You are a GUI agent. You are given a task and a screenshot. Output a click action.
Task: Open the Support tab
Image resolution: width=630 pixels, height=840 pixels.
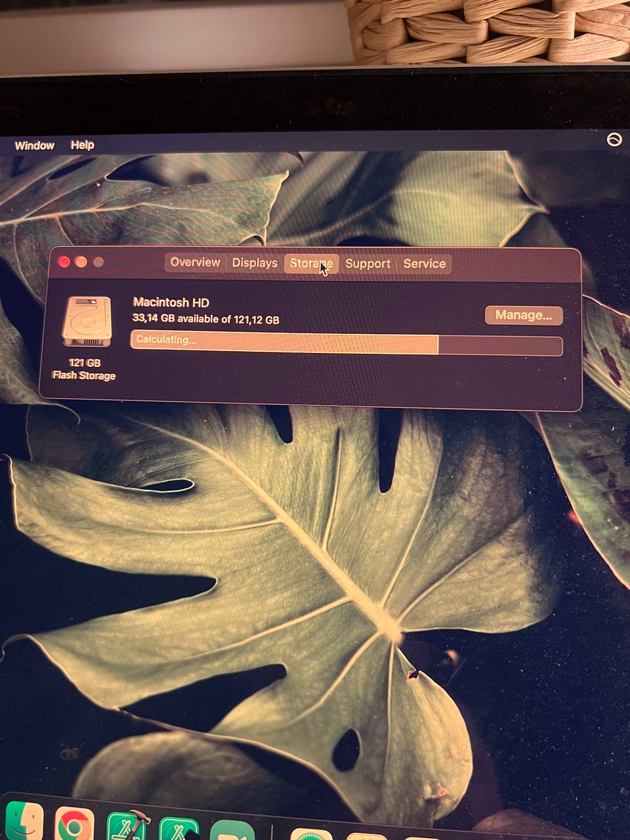tap(367, 264)
